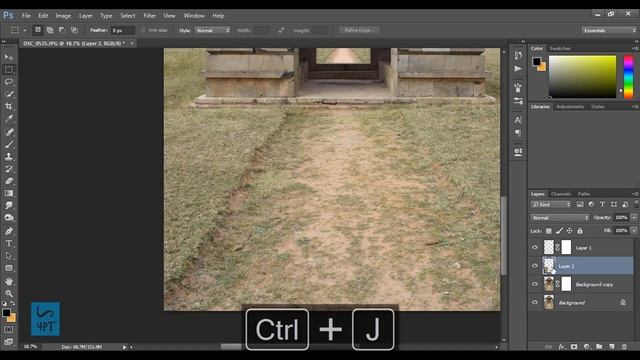This screenshot has width=640, height=360.
Task: Click the Create new layer icon
Action: click(611, 347)
